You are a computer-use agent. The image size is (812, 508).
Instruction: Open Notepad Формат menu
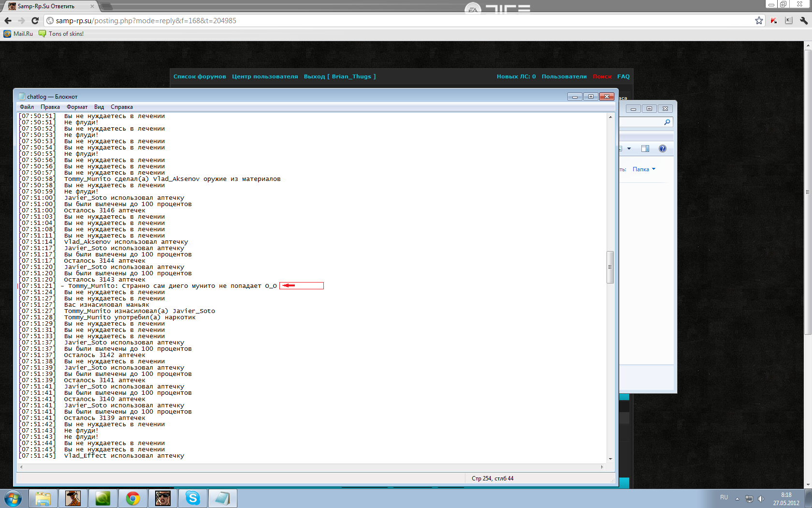77,107
